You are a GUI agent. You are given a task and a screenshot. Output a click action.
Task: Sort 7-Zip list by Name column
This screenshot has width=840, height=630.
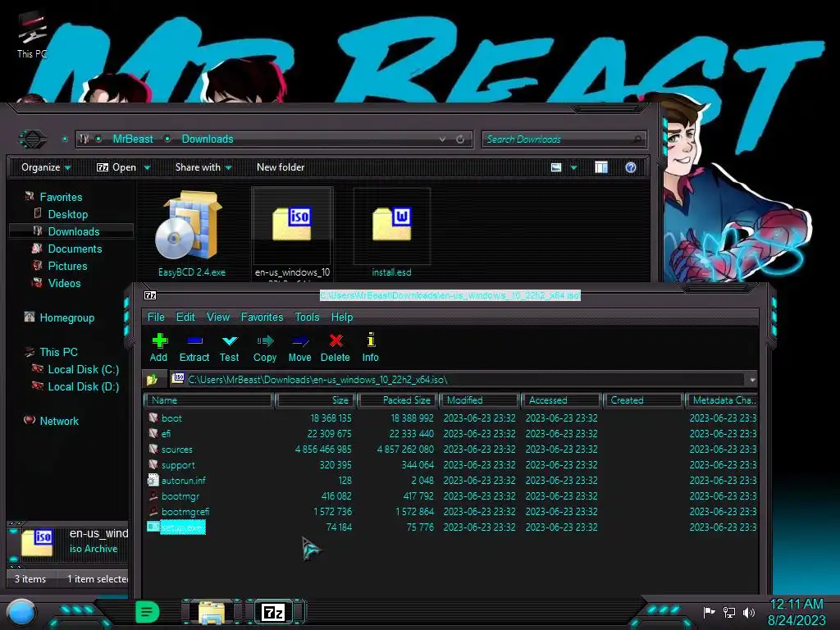click(x=208, y=400)
